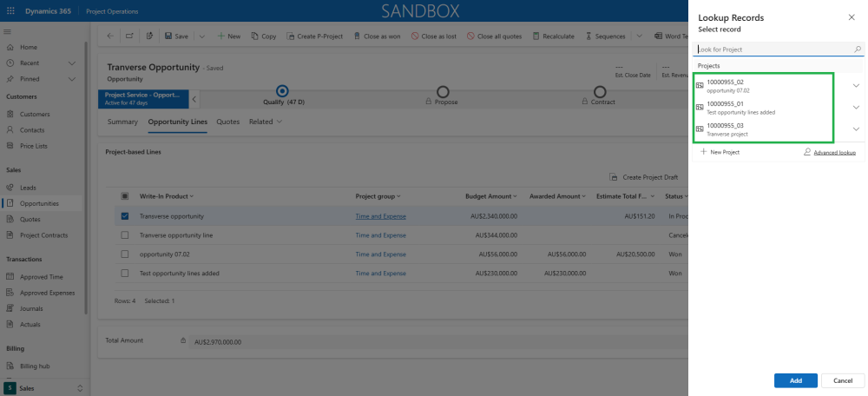Expand the 10000955_01 project record
The height and width of the screenshot is (396, 868).
coord(856,108)
